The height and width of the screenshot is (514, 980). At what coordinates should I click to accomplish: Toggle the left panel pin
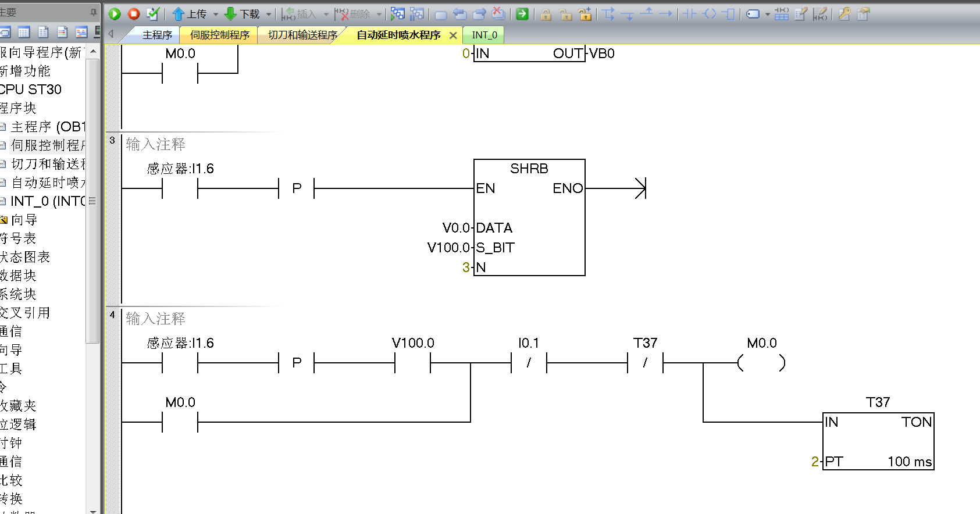pos(94,12)
